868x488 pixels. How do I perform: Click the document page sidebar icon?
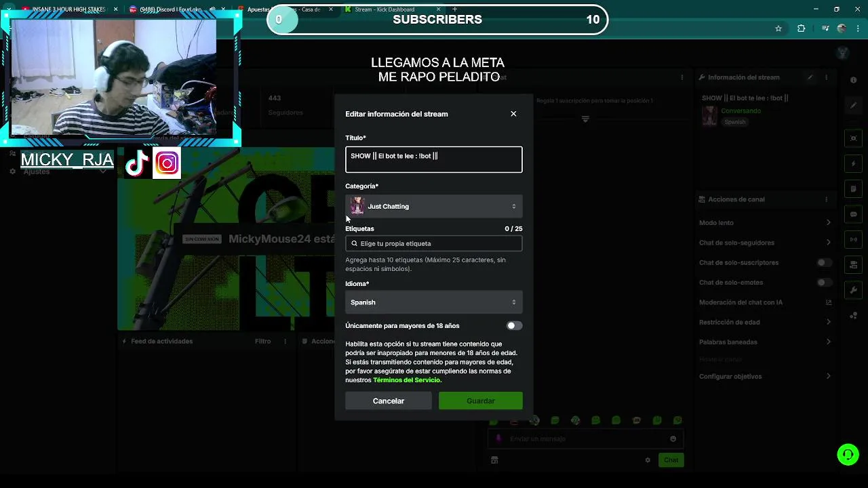(x=853, y=189)
